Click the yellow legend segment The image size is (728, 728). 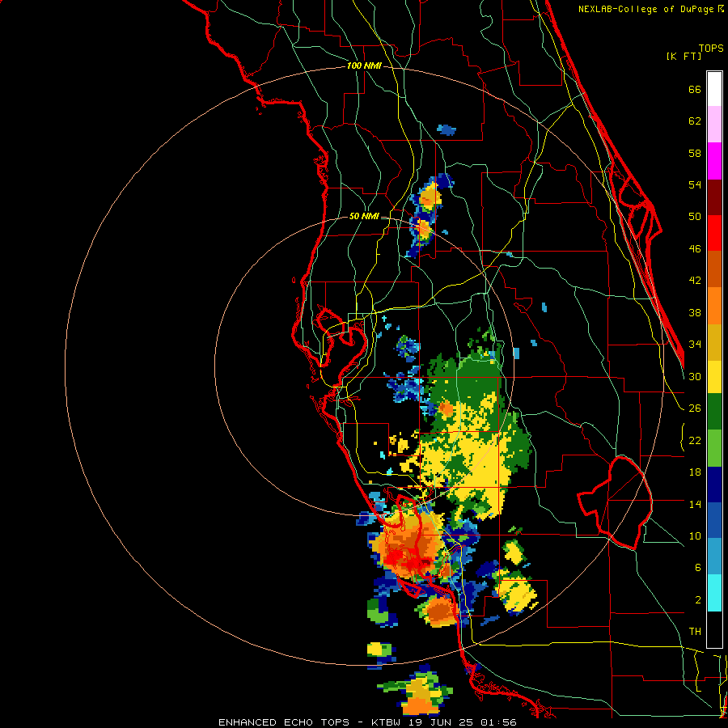[x=714, y=377]
